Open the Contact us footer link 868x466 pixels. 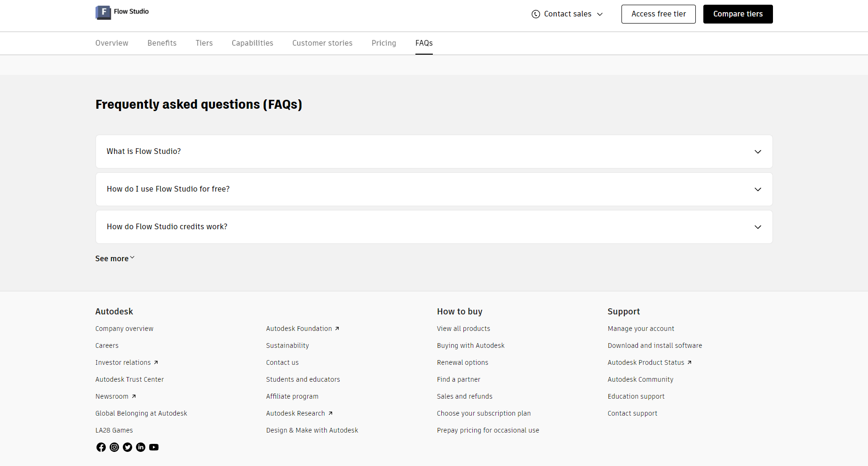pyautogui.click(x=282, y=362)
